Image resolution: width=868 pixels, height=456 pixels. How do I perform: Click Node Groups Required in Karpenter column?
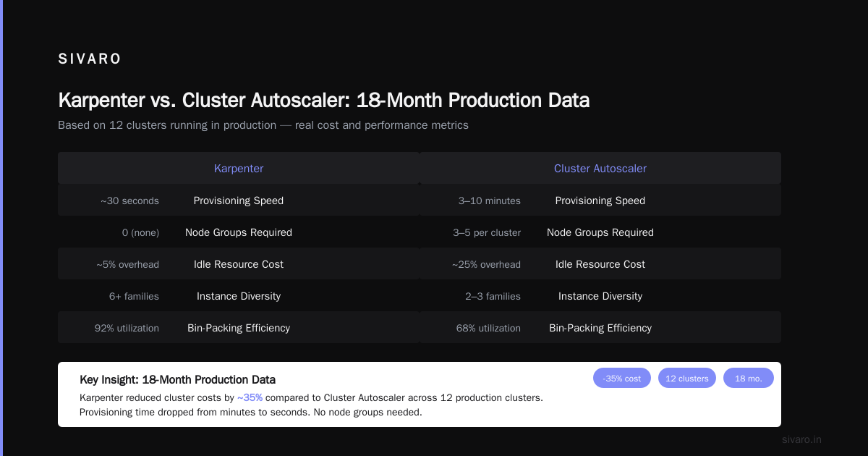(239, 232)
